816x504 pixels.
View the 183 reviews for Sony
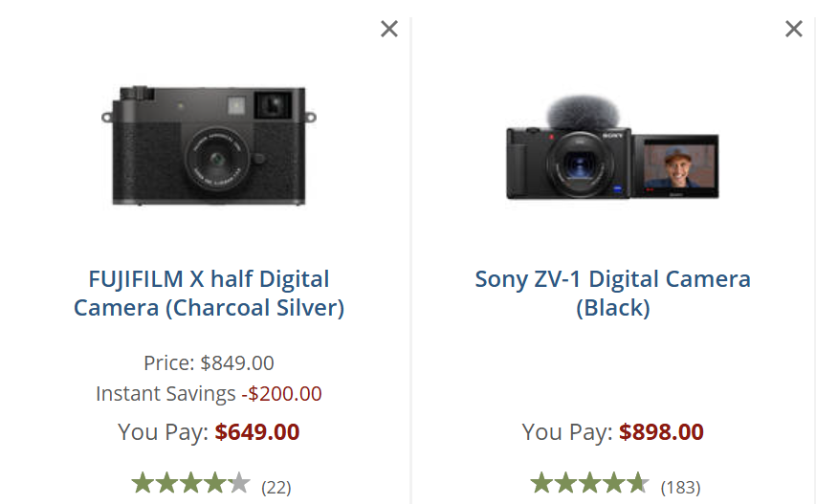680,487
